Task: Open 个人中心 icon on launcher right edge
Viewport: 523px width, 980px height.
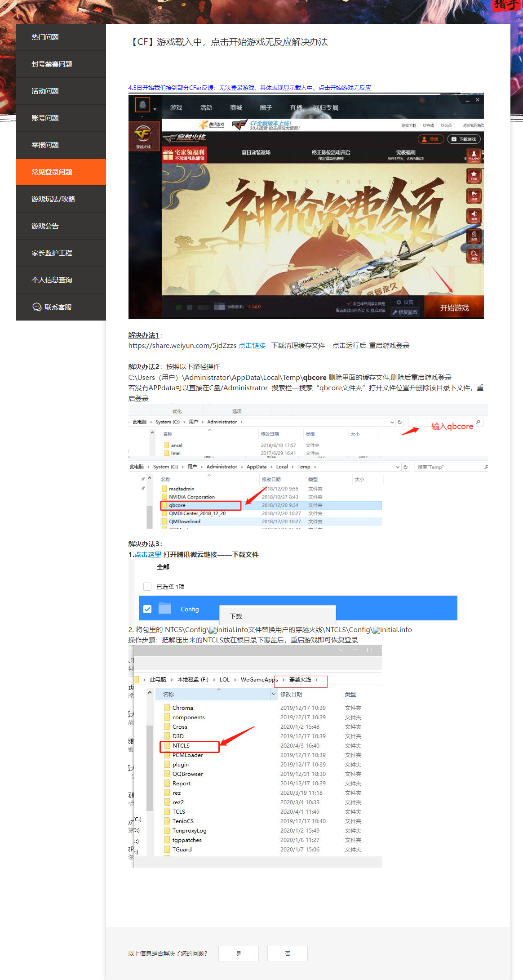Action: coord(474,156)
